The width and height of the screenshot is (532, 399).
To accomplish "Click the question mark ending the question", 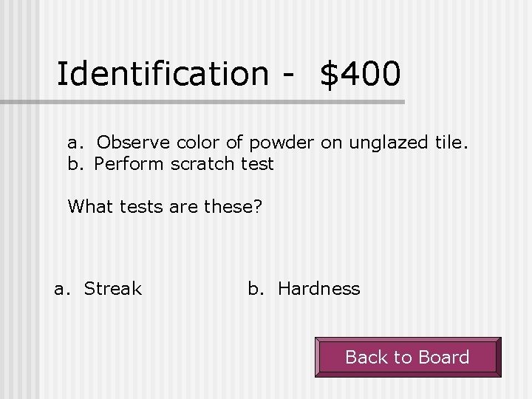I will click(x=258, y=206).
